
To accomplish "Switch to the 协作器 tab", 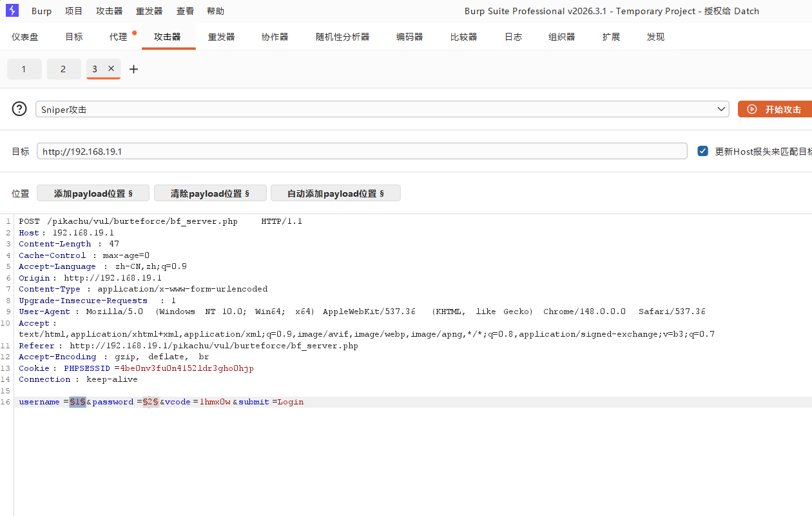I will tap(275, 37).
